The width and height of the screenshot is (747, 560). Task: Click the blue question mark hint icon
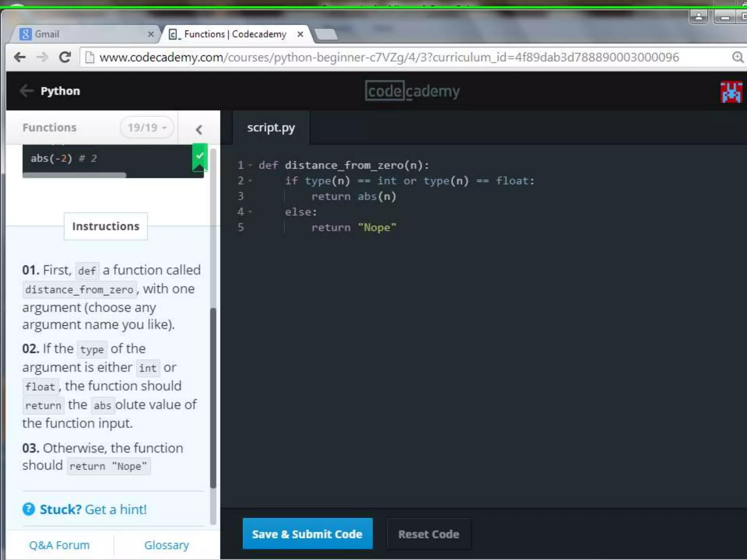tap(28, 509)
